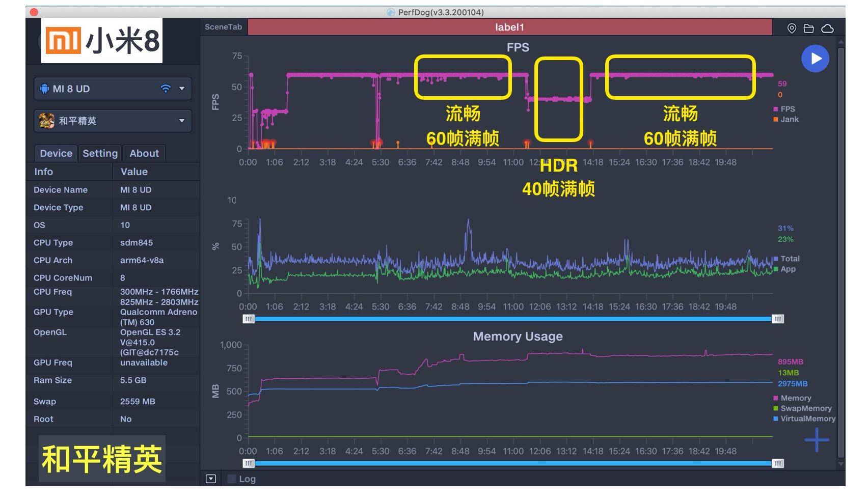Screen dimensions: 868x503
Task: Click left handle of CPU range slider
Action: coord(249,319)
